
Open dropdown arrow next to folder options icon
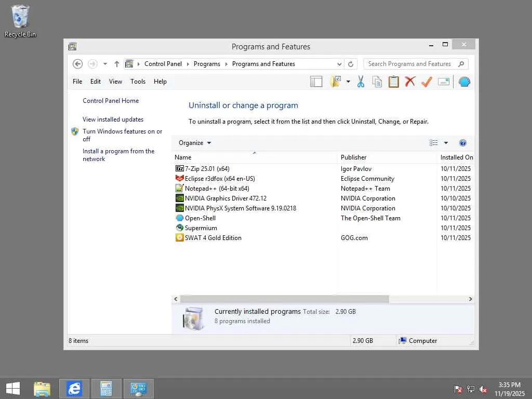tap(348, 82)
